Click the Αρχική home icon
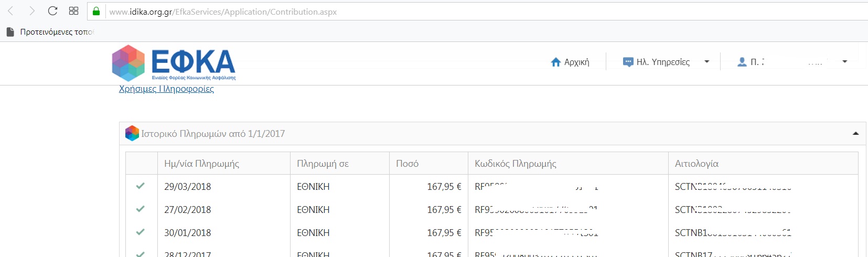The width and height of the screenshot is (868, 257). [x=556, y=62]
